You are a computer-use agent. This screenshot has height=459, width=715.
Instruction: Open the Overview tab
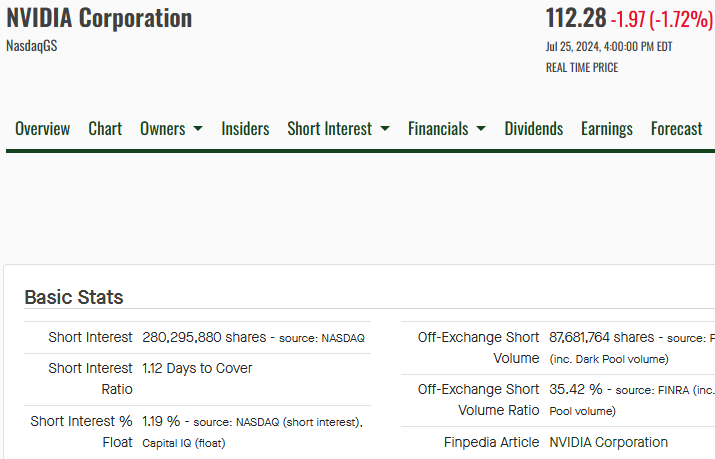pyautogui.click(x=43, y=129)
